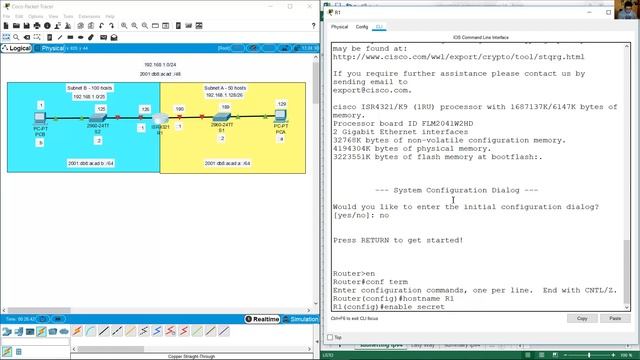Image resolution: width=640 pixels, height=360 pixels.
Task: Click the Subnet A - 50 hosts label
Action: [x=225, y=88]
